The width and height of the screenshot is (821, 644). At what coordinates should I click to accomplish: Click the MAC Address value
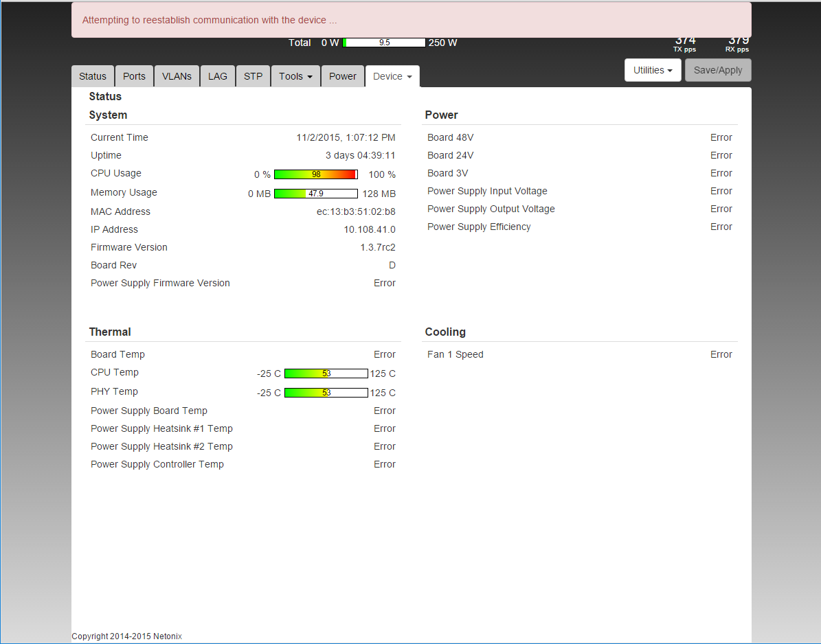coord(355,211)
